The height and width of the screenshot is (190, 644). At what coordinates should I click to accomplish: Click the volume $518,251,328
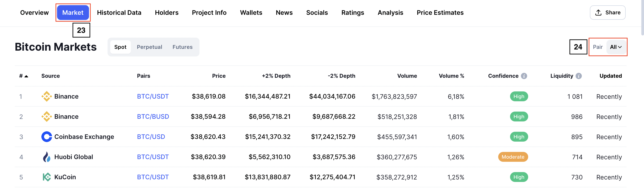click(397, 117)
